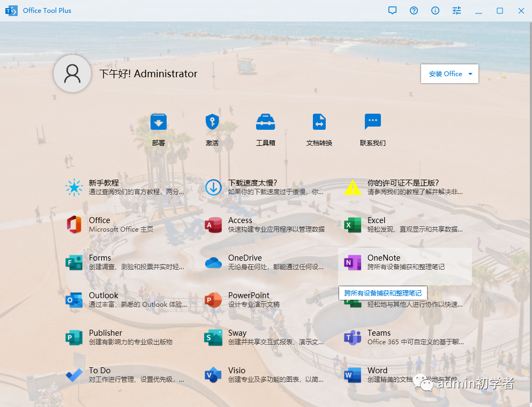Expand the 安装 Office dropdown arrow
This screenshot has height=407, width=532.
click(470, 73)
